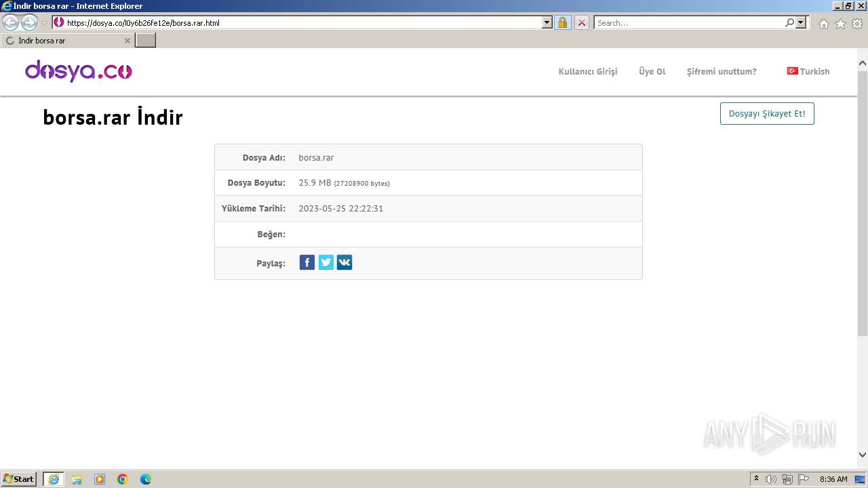The width and height of the screenshot is (868, 488).
Task: Click the borsa.rar file name value
Action: [x=316, y=157]
